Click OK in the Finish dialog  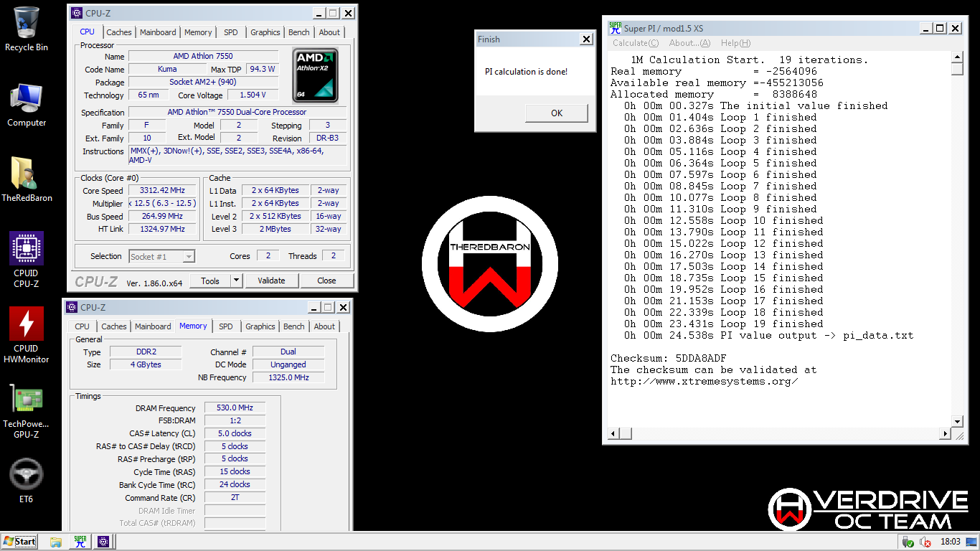point(557,113)
